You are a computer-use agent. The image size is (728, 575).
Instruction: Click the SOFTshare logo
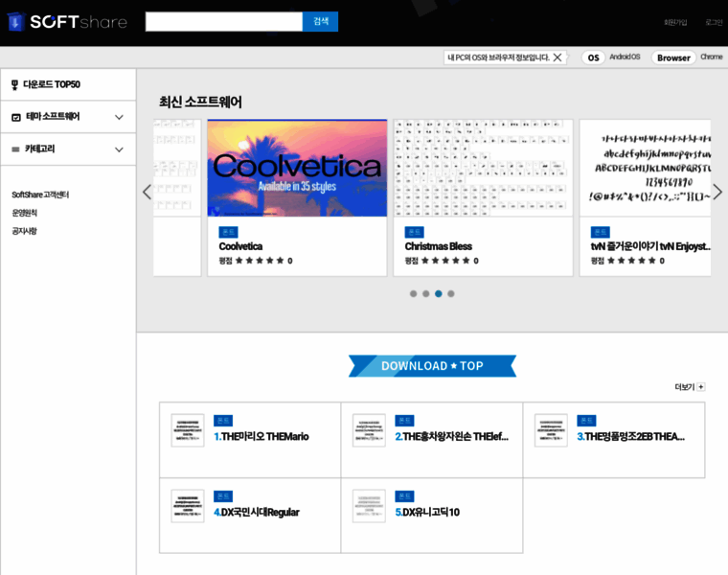[67, 22]
